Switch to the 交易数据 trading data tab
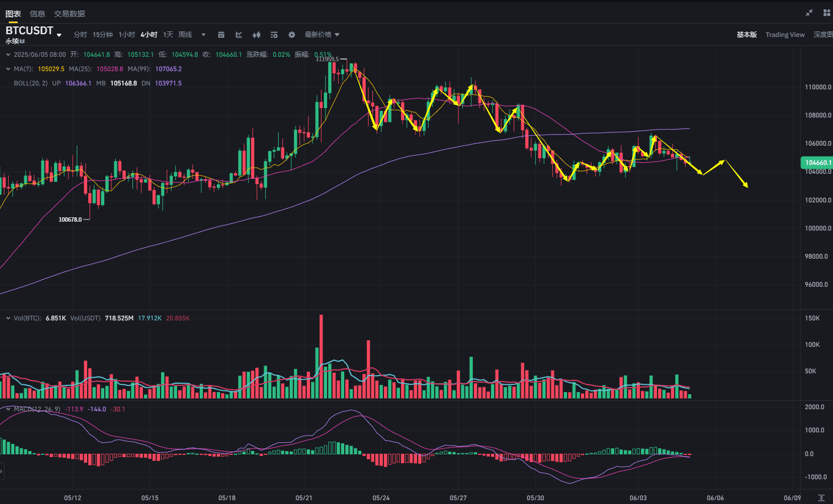 click(x=70, y=14)
